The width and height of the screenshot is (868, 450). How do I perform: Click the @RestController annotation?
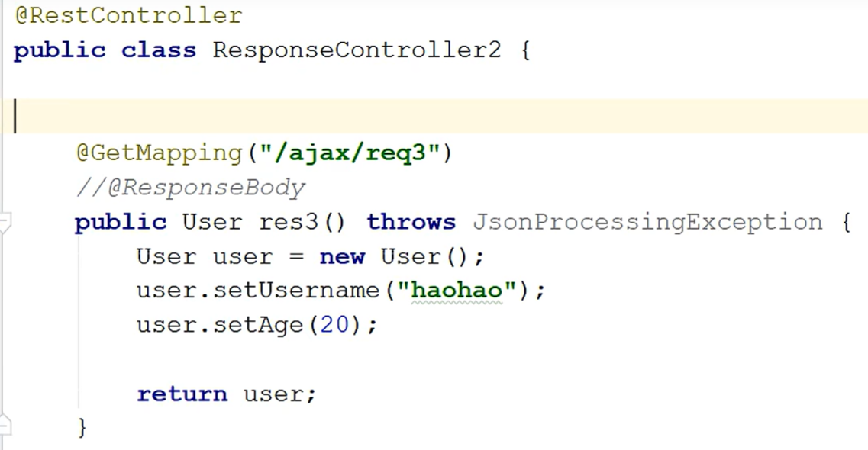128,15
